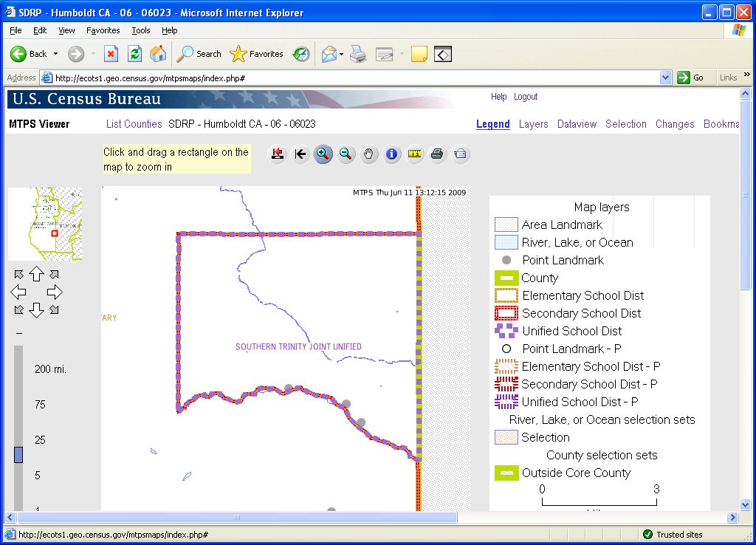This screenshot has width=756, height=545.
Task: Choose the yellow ruler measure tool
Action: [x=415, y=154]
